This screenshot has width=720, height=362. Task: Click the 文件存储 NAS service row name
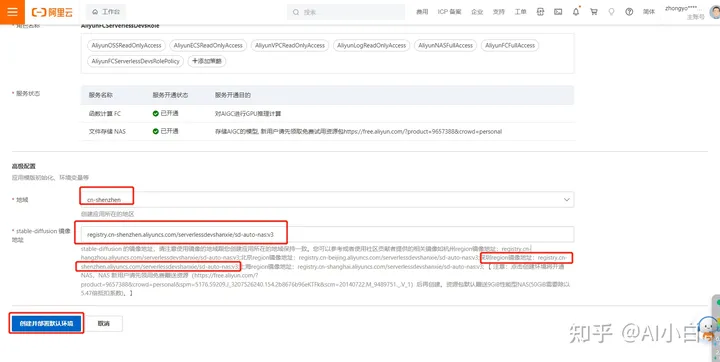(107, 131)
